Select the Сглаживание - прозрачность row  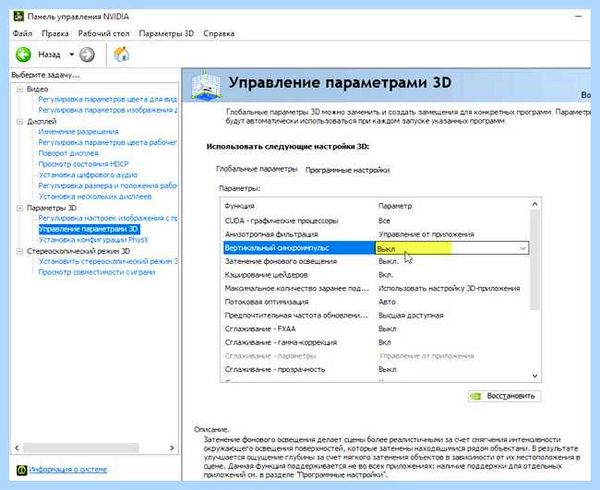(x=377, y=370)
